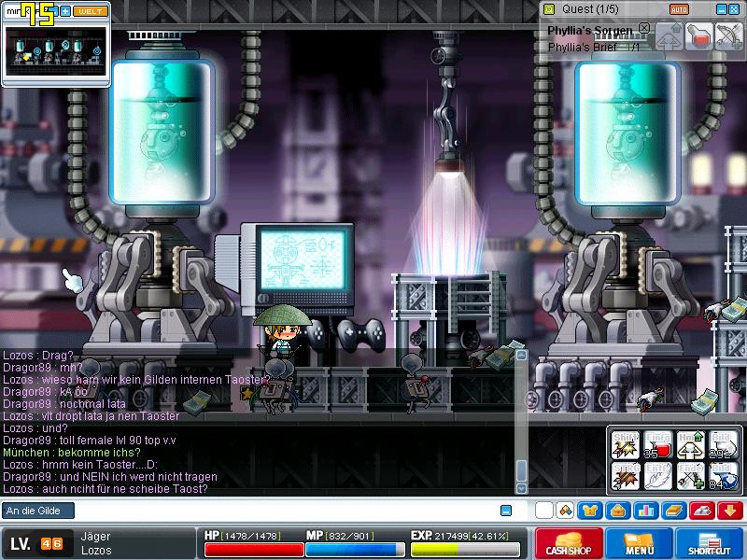Click the WELT world map button
Screen dimensions: 747x560
coord(91,11)
